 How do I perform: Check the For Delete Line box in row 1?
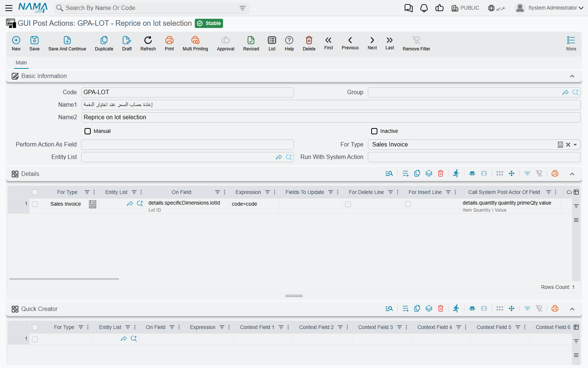coord(348,204)
